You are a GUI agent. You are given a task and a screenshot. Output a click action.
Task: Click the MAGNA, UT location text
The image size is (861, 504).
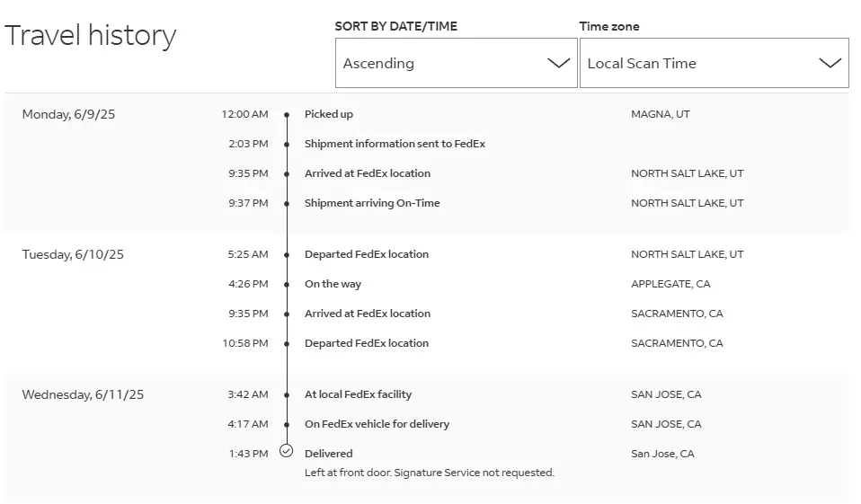click(x=661, y=114)
